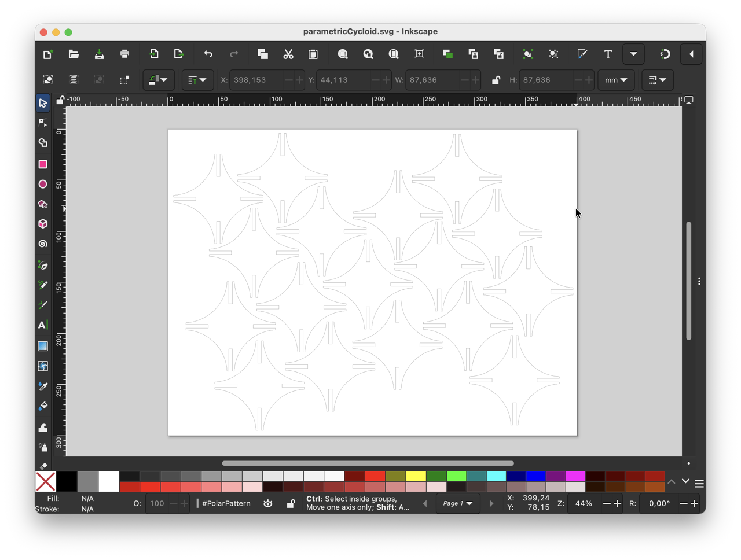The image size is (741, 560).
Task: Open the #PolarPattern layer indicator
Action: coord(226,503)
